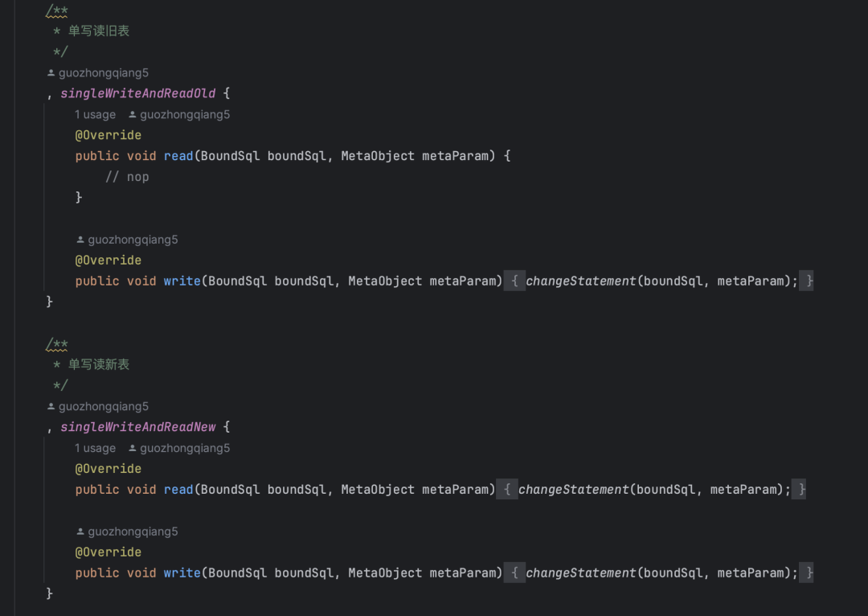Expand folded closing brace of singleWriteAndReadNew write
The image size is (868, 616).
point(807,573)
